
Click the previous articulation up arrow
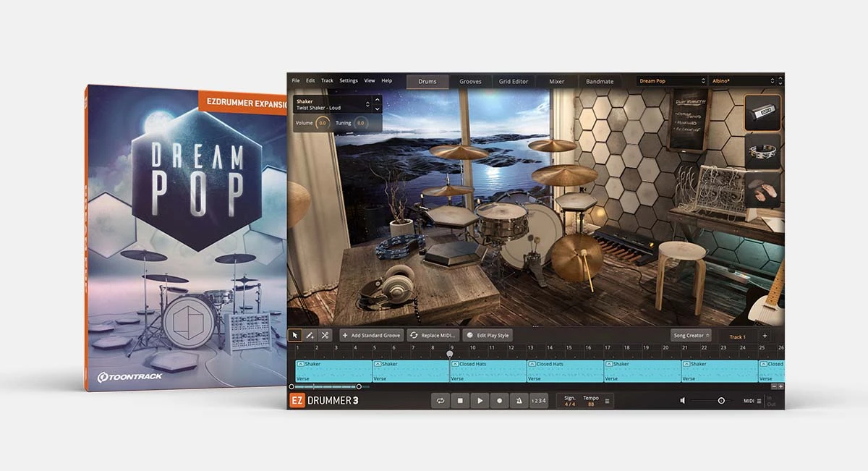377,101
